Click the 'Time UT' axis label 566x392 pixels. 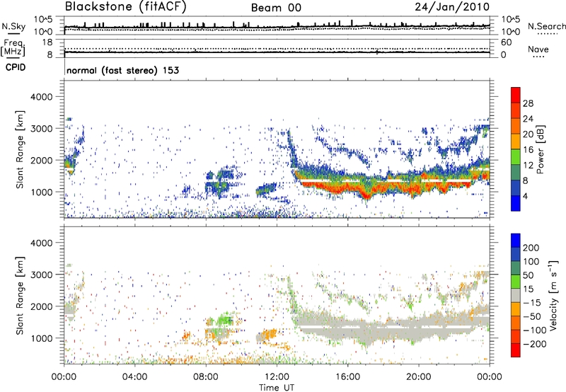click(277, 388)
